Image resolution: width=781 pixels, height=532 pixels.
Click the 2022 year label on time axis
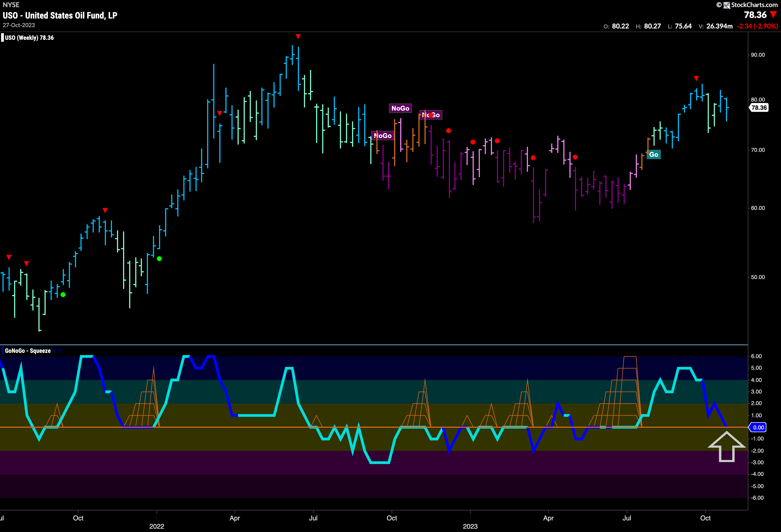click(x=157, y=526)
